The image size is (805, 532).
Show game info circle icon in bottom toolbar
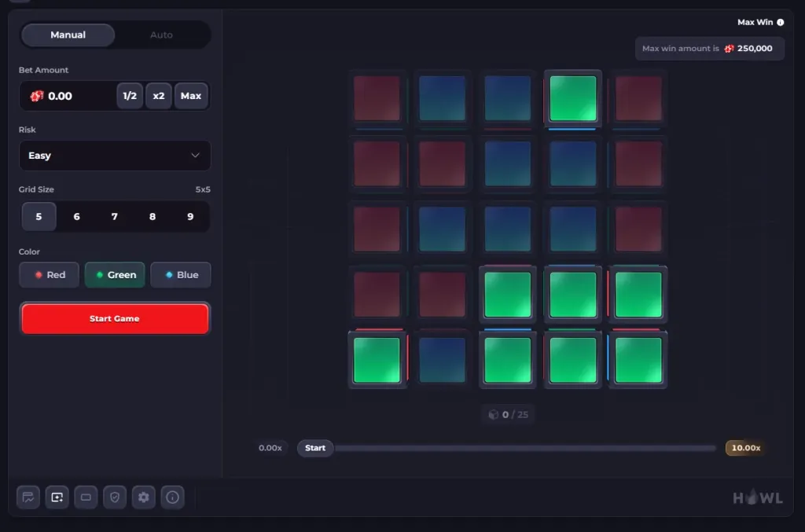point(172,497)
